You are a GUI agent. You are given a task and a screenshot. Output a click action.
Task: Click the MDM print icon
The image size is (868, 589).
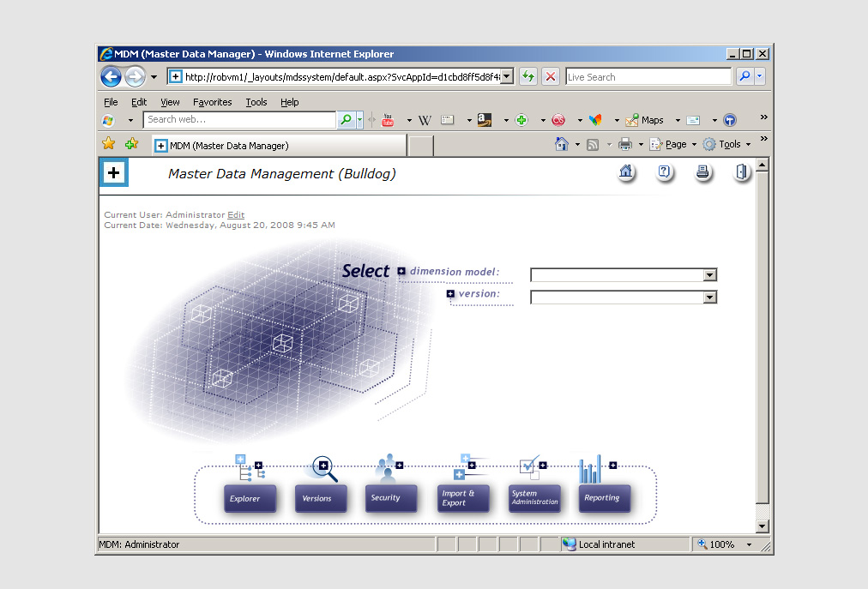[x=702, y=172]
